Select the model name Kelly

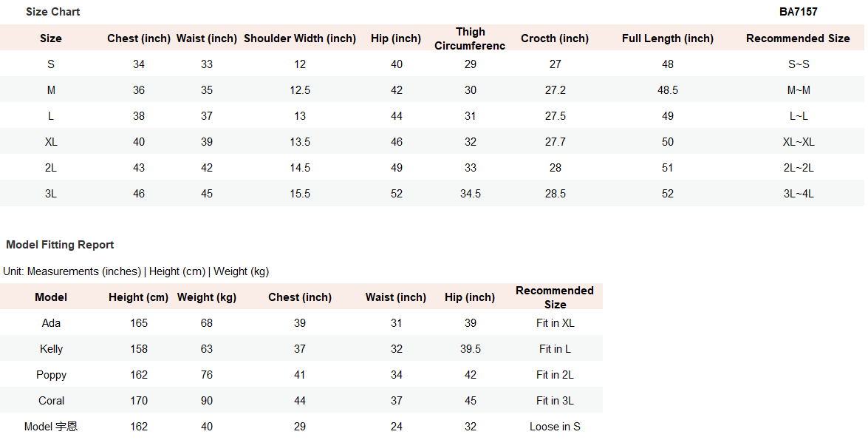click(51, 349)
